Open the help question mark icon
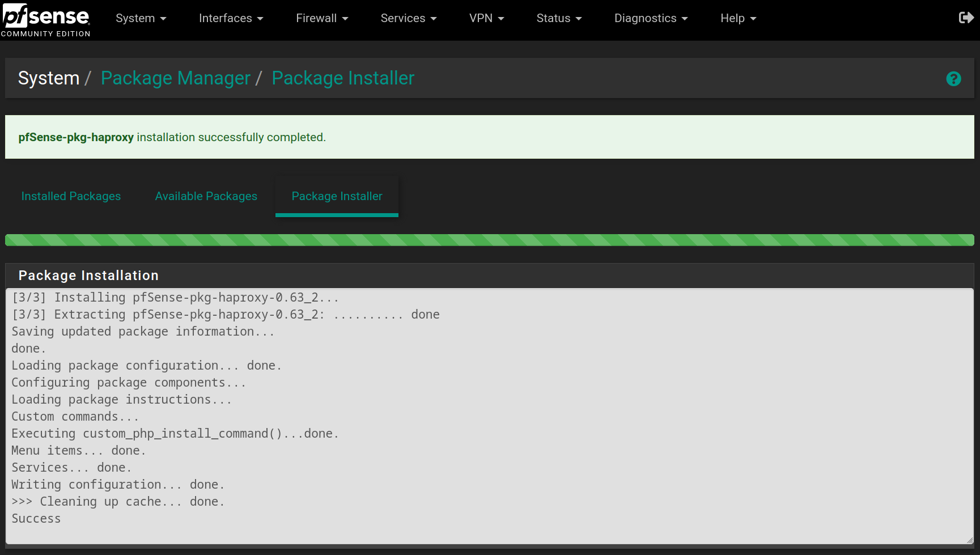 pyautogui.click(x=953, y=79)
